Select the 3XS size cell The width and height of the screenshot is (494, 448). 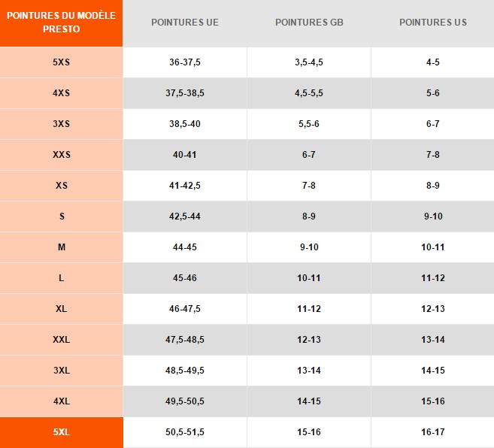pyautogui.click(x=61, y=124)
